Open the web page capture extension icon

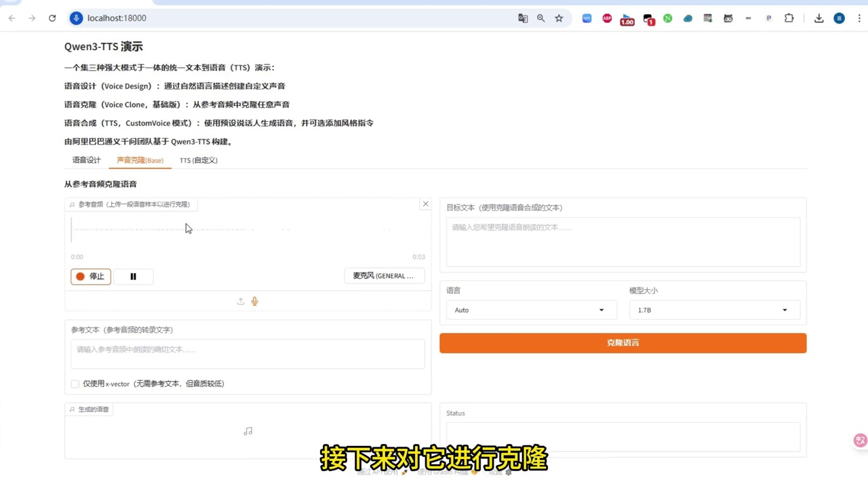pyautogui.click(x=708, y=18)
